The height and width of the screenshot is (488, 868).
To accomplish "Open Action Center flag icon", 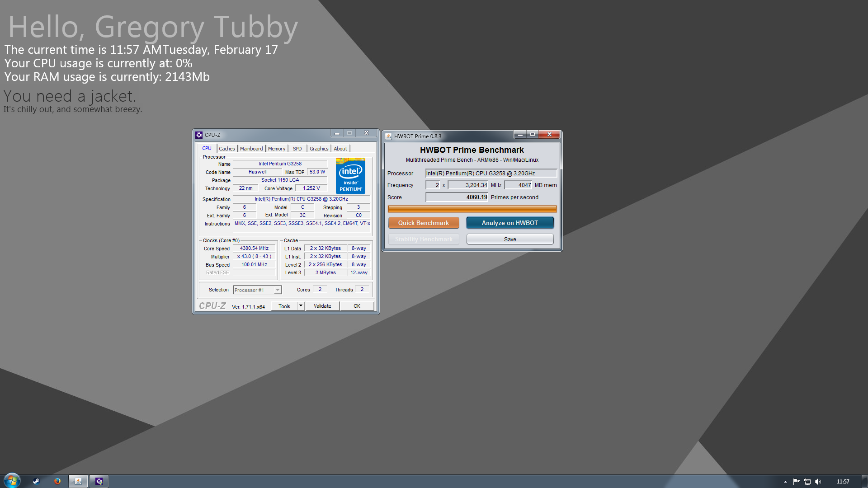I will (796, 482).
